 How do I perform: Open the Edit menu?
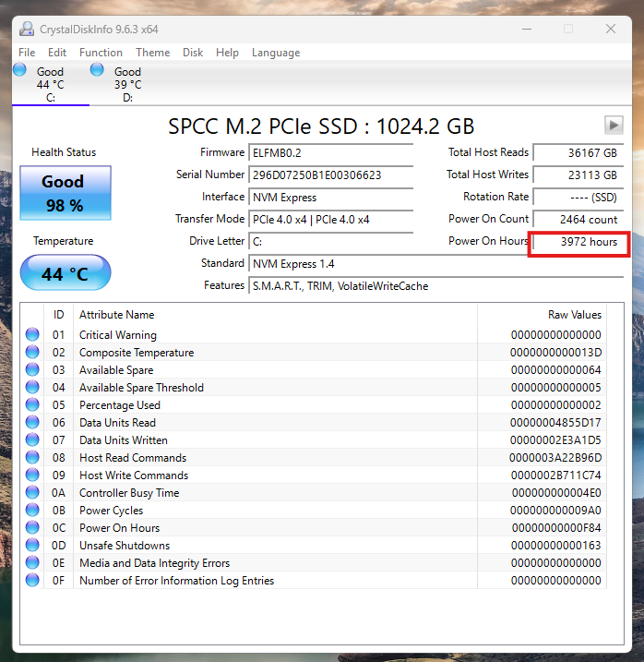[x=57, y=53]
